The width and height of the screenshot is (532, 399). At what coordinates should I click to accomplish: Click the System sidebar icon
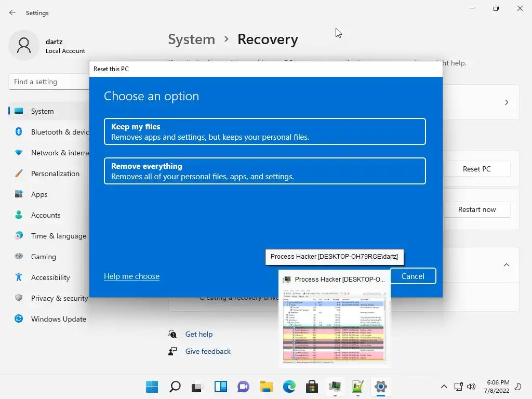[19, 111]
